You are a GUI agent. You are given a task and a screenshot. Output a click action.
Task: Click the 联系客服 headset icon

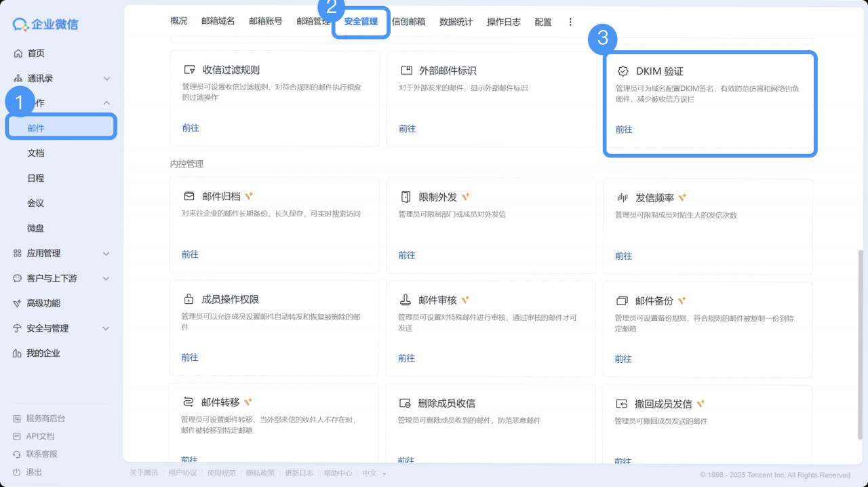17,454
